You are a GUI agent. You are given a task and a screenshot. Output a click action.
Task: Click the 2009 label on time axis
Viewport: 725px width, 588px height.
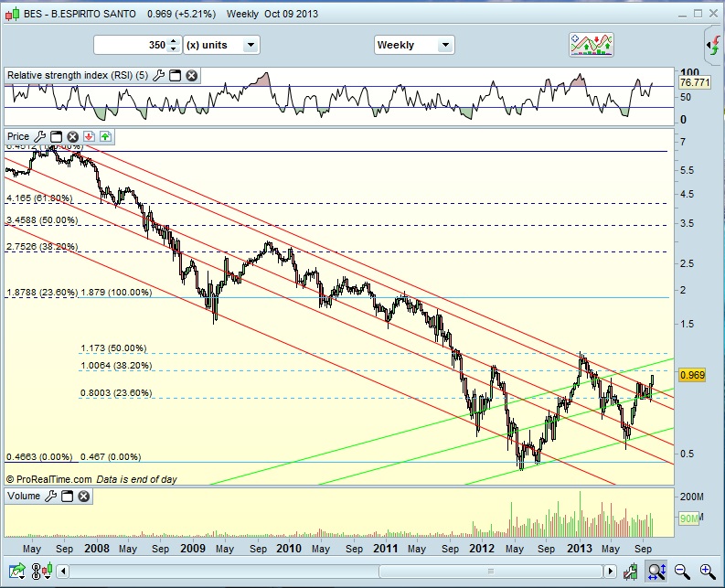(x=193, y=549)
